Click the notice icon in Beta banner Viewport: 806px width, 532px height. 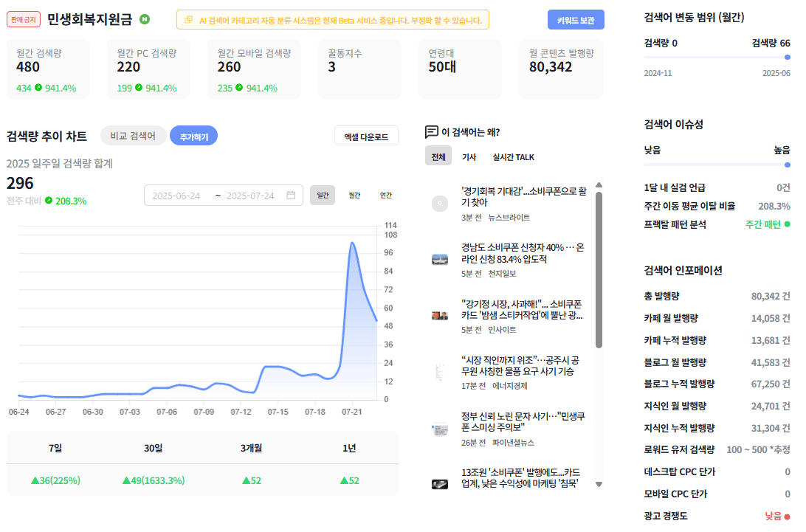point(189,20)
